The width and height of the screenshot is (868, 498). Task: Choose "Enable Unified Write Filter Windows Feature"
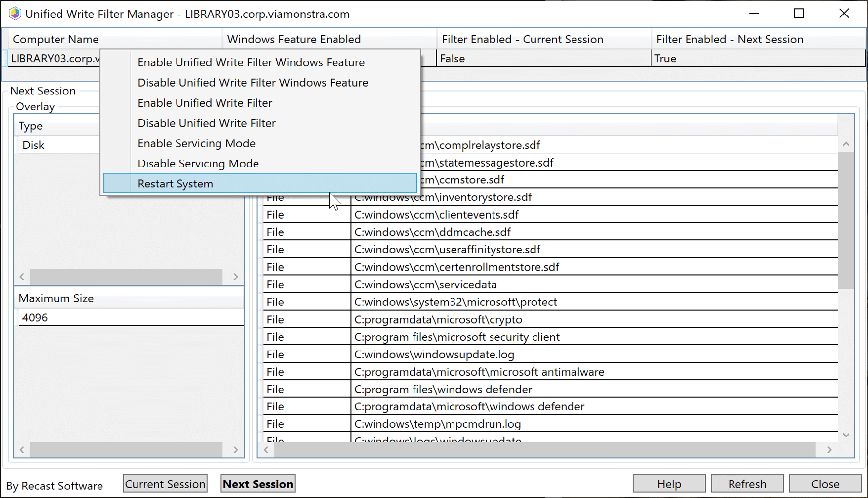tap(251, 62)
